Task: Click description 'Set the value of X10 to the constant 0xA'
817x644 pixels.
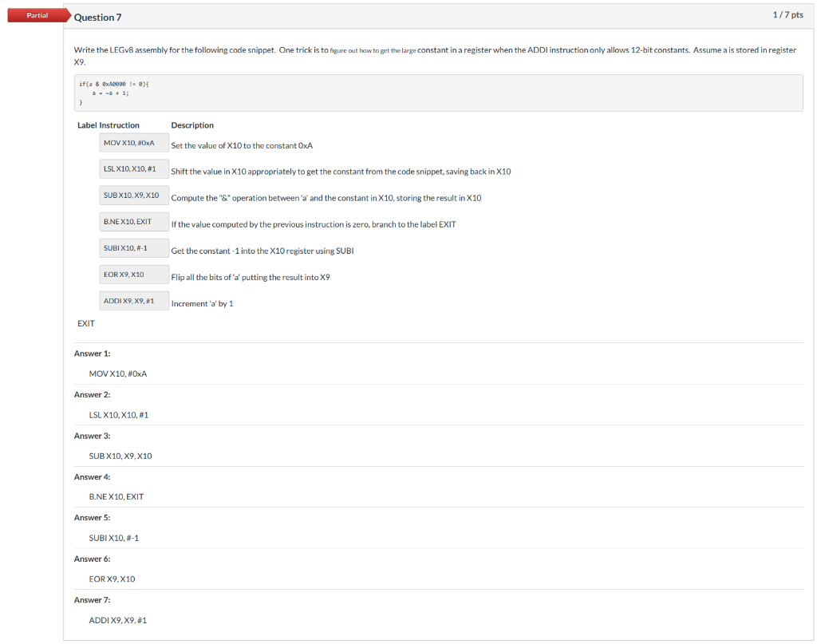Action: tap(242, 145)
